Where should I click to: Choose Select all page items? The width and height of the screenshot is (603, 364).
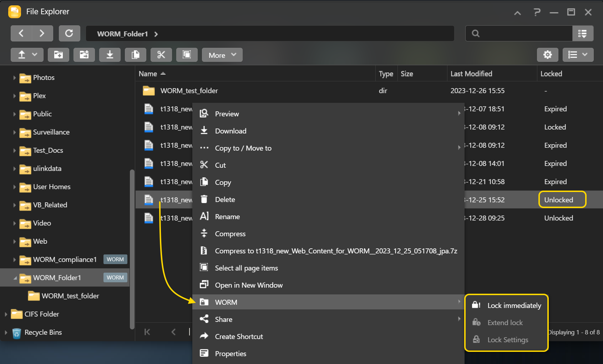(x=328, y=268)
